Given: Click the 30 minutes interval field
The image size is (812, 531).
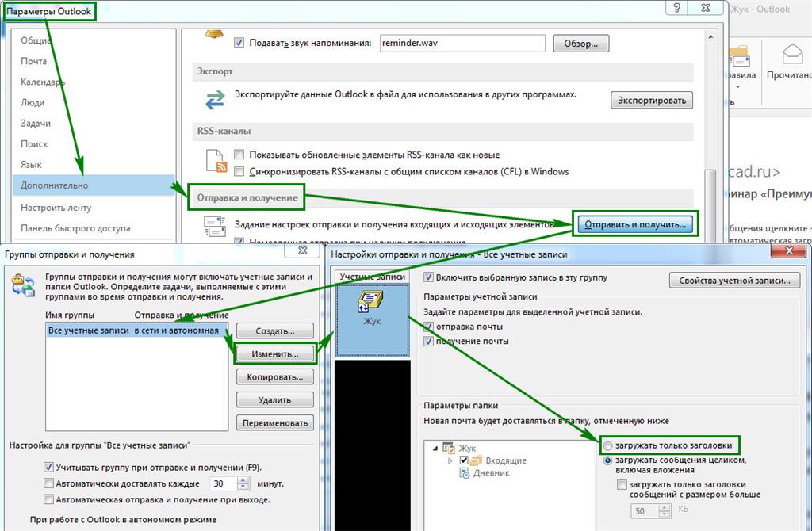Looking at the screenshot, I should (224, 483).
